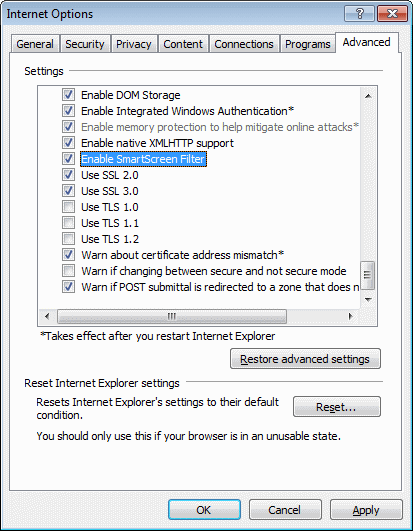Toggle Warn about certificate address mismatch
The image size is (413, 531).
[x=68, y=255]
